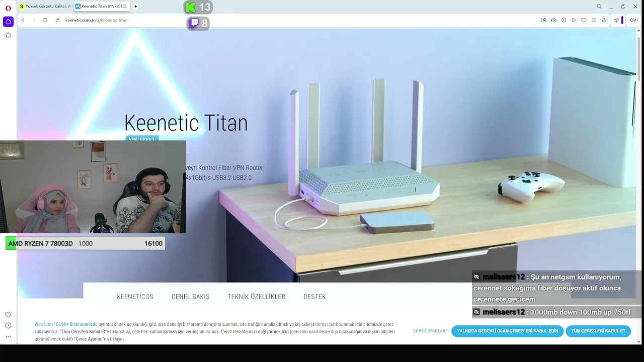Screen dimensions: 644x362
Task: Open the tab search magnifier
Action: 599,7
